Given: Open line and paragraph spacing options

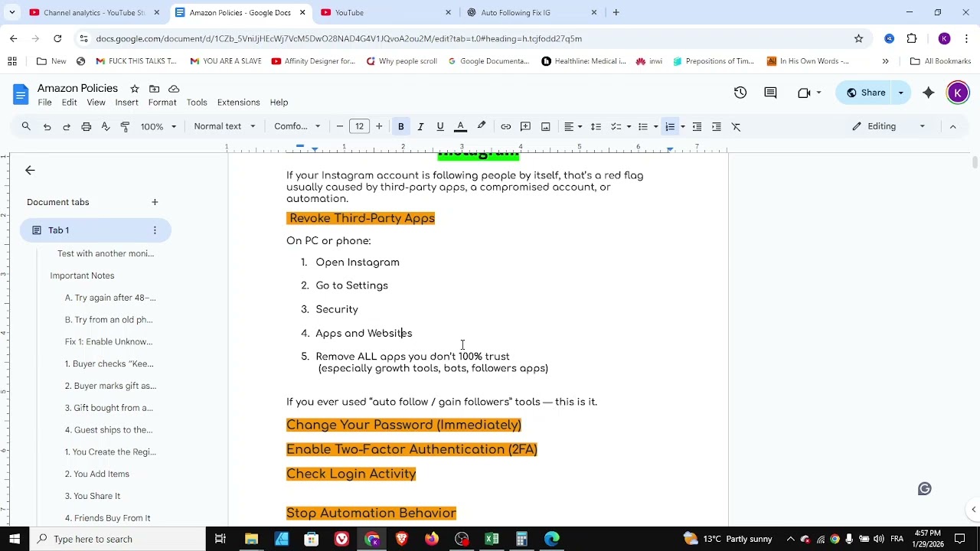Looking at the screenshot, I should (x=596, y=126).
